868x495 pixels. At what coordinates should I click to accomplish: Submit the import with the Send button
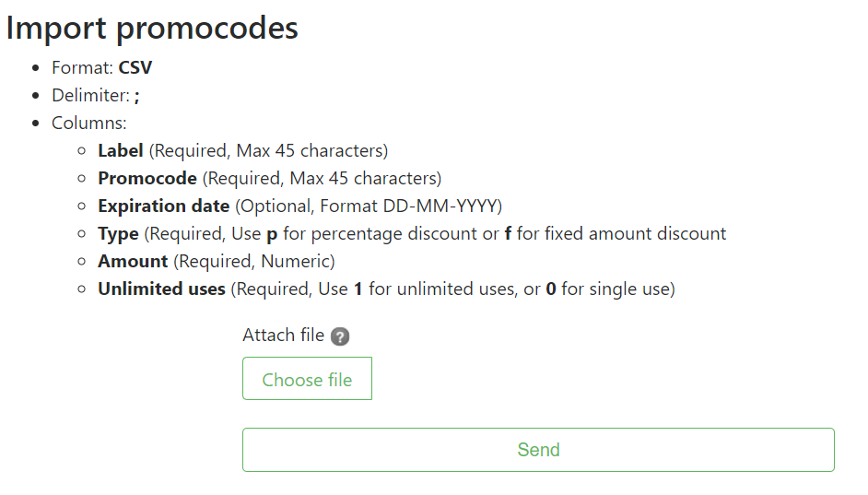[538, 450]
